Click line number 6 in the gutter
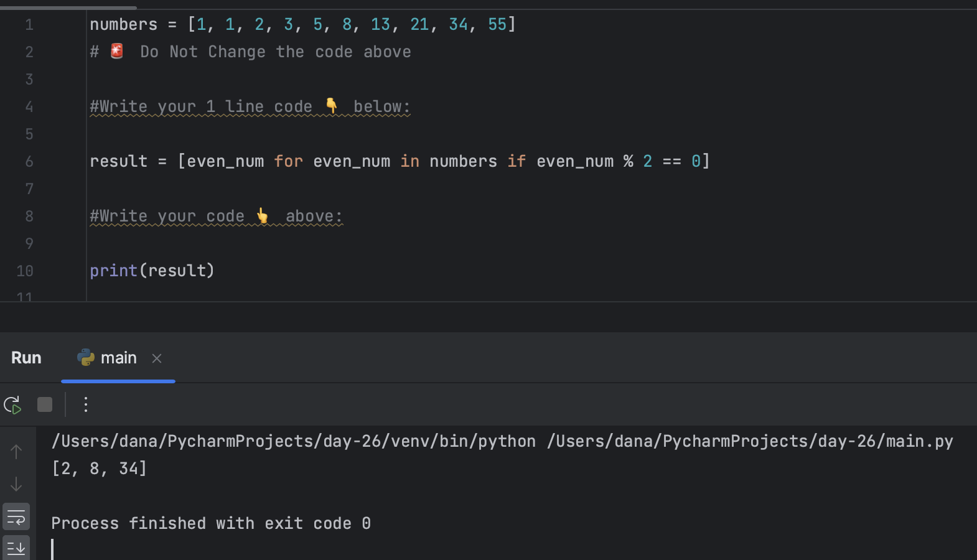Screen dimensions: 977x560 (x=29, y=162)
